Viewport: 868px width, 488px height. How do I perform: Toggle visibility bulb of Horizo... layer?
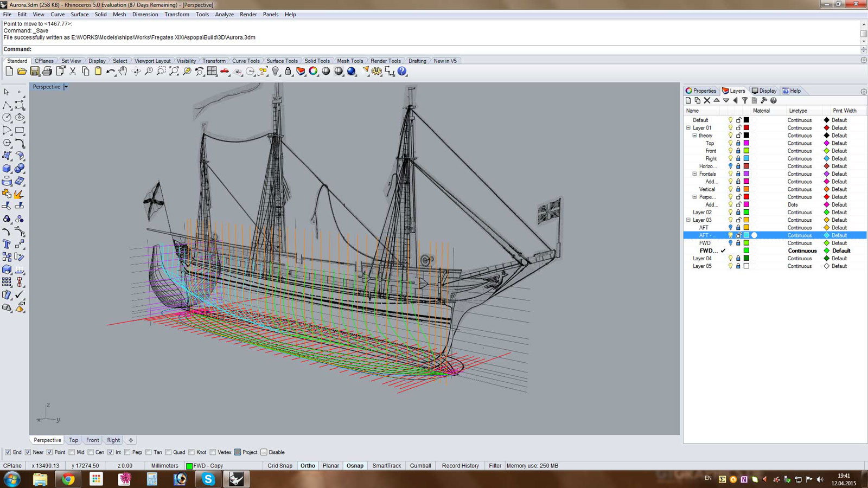(x=730, y=166)
